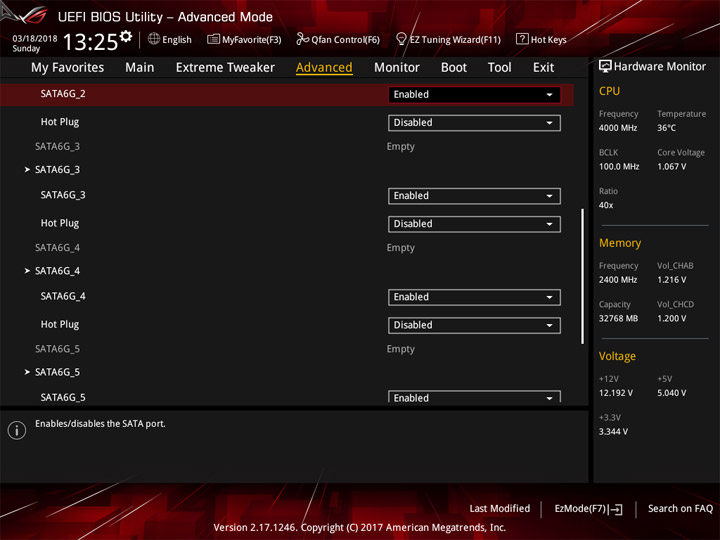Click Vol_CHAB 1.216 V value
720x540 pixels.
[x=671, y=280]
